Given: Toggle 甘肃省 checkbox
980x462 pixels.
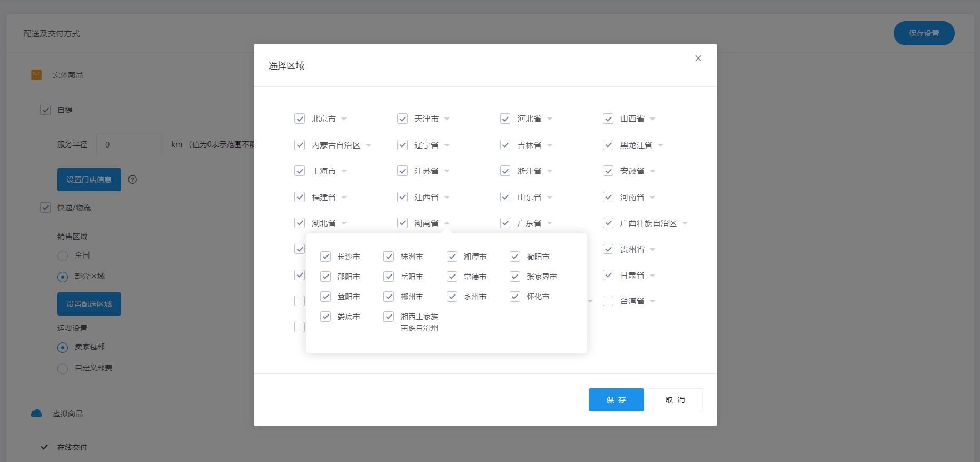Looking at the screenshot, I should click(608, 275).
